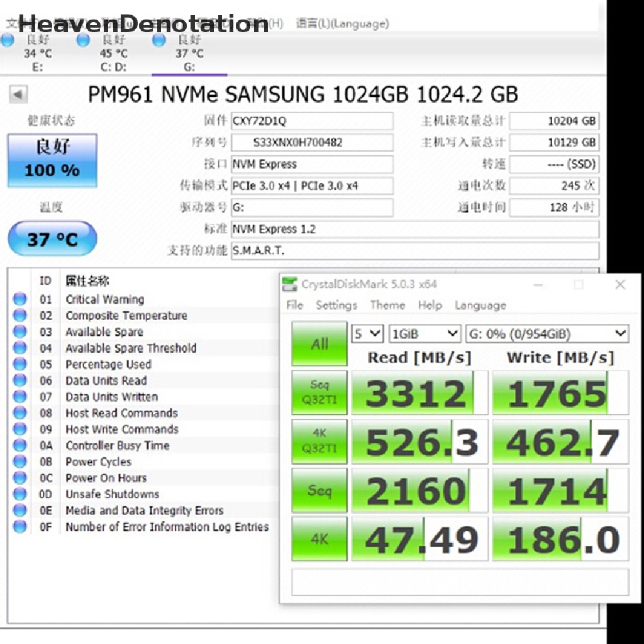Click the supported features field S.M.A.R.T.

click(415, 250)
